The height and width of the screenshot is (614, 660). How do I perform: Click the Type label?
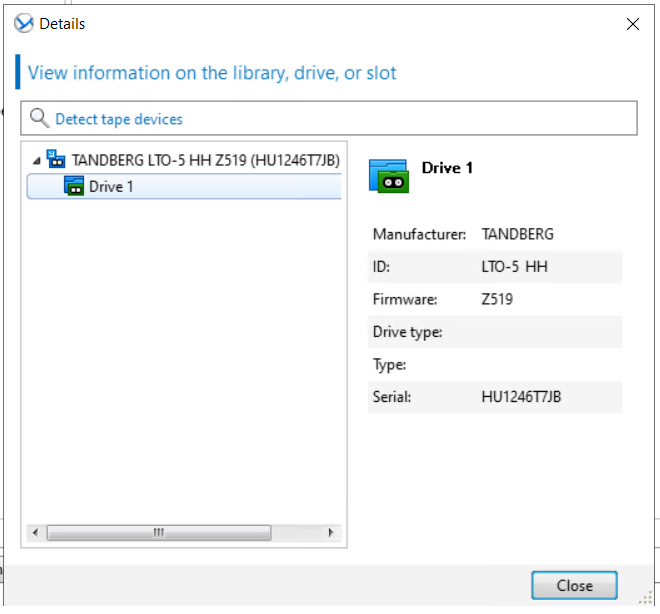389,365
